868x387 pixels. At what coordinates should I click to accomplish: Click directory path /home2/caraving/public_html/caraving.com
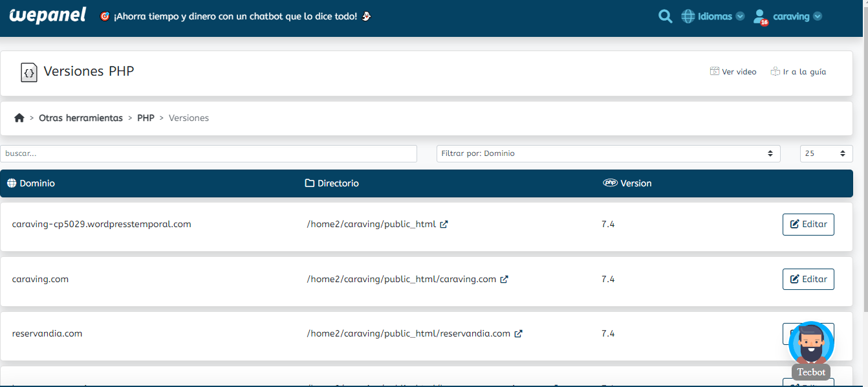[402, 279]
